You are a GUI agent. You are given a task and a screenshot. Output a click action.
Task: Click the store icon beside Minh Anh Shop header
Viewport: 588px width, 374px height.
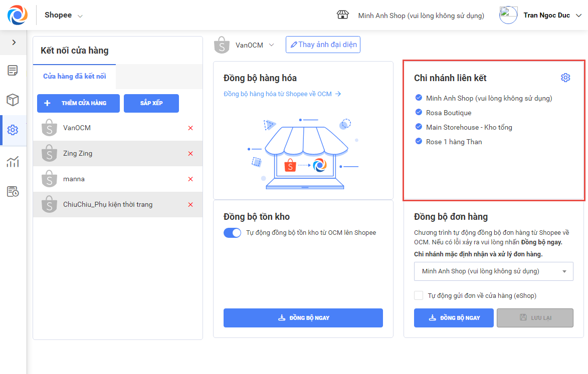coord(343,15)
